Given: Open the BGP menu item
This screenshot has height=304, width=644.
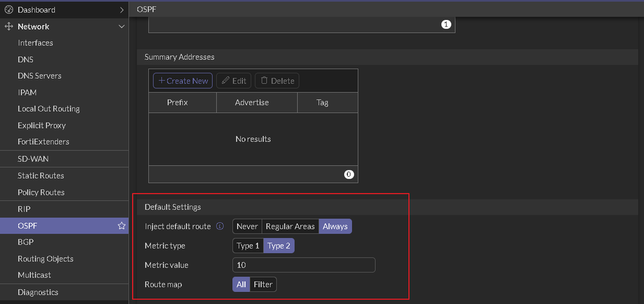Looking at the screenshot, I should point(26,242).
